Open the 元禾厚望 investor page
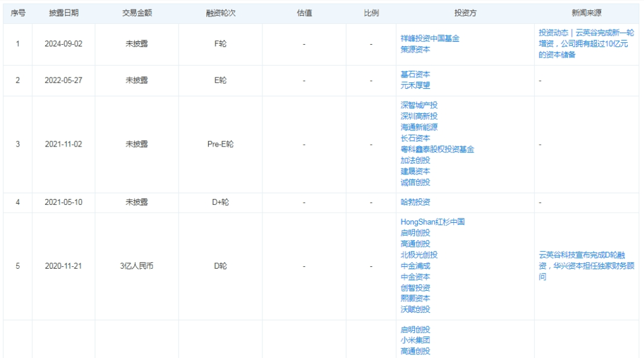Image resolution: width=644 pixels, height=358 pixels. pyautogui.click(x=415, y=85)
